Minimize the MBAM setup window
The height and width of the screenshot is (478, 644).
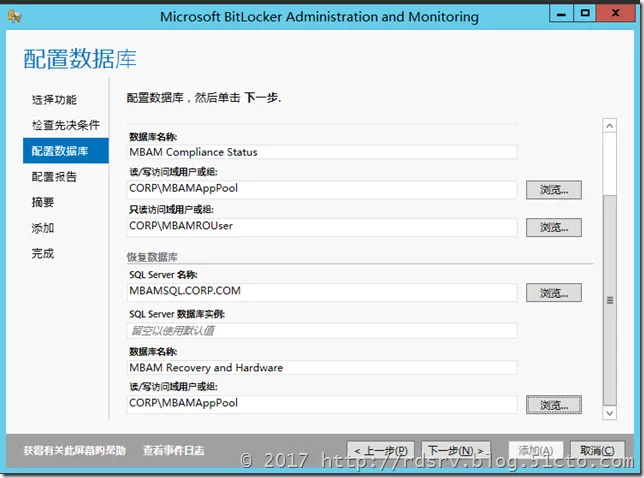(x=561, y=14)
